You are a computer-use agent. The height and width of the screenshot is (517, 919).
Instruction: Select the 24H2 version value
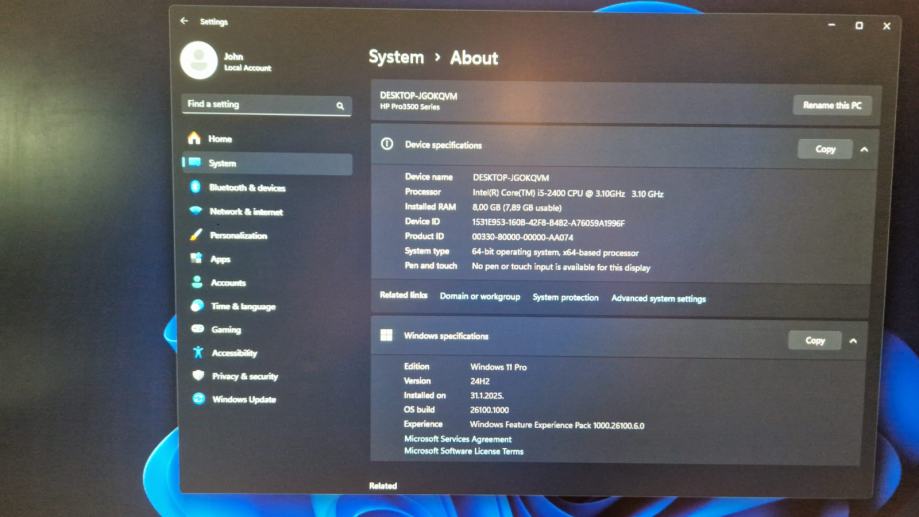point(479,381)
